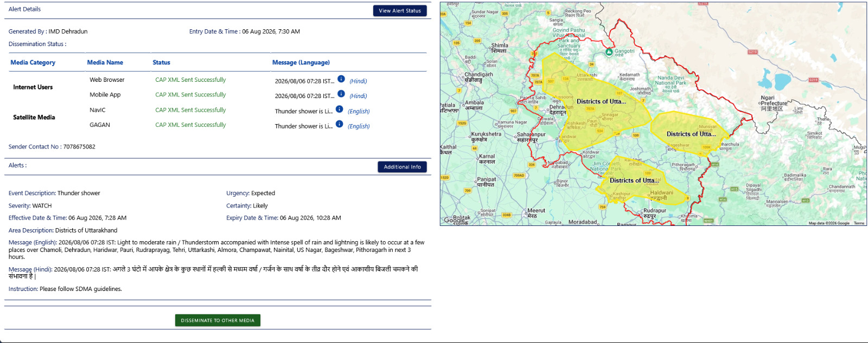
Task: Click GAGAN 'Thunder shower is Li...' message text
Action: (304, 126)
